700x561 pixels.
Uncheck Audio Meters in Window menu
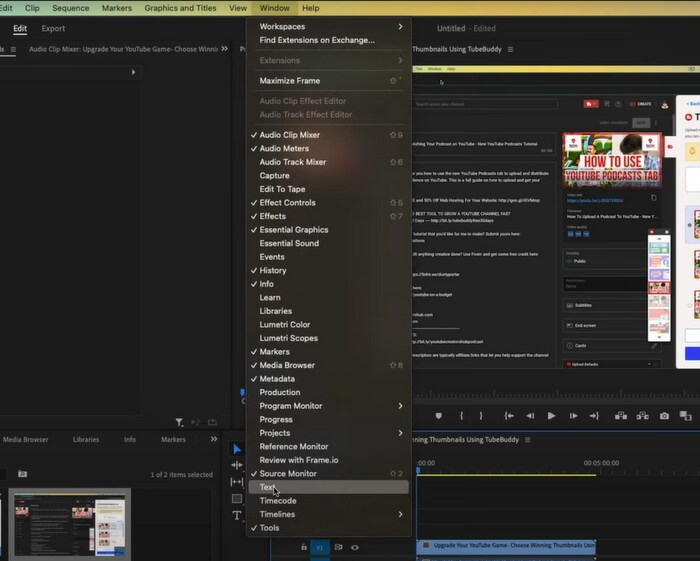coord(328,148)
